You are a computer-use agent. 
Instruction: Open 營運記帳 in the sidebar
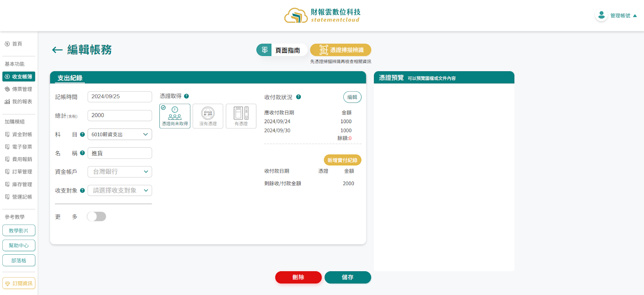[x=19, y=197]
